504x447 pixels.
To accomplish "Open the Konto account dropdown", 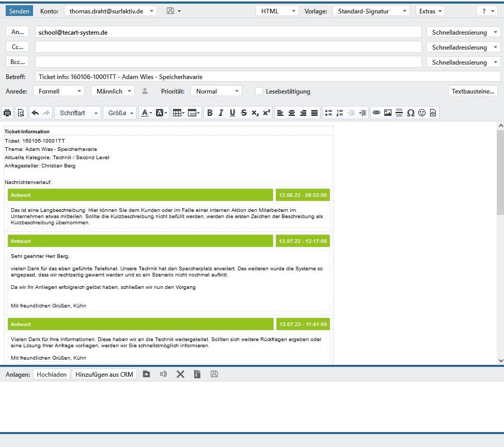I will coord(111,11).
